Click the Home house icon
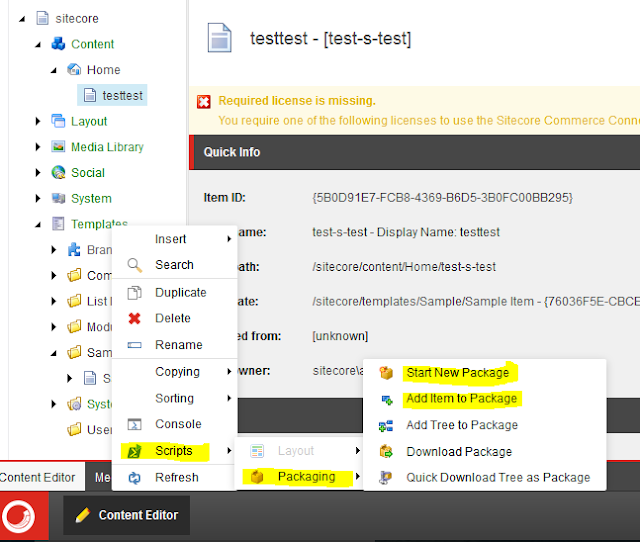Image resolution: width=640 pixels, height=542 pixels. (x=74, y=69)
